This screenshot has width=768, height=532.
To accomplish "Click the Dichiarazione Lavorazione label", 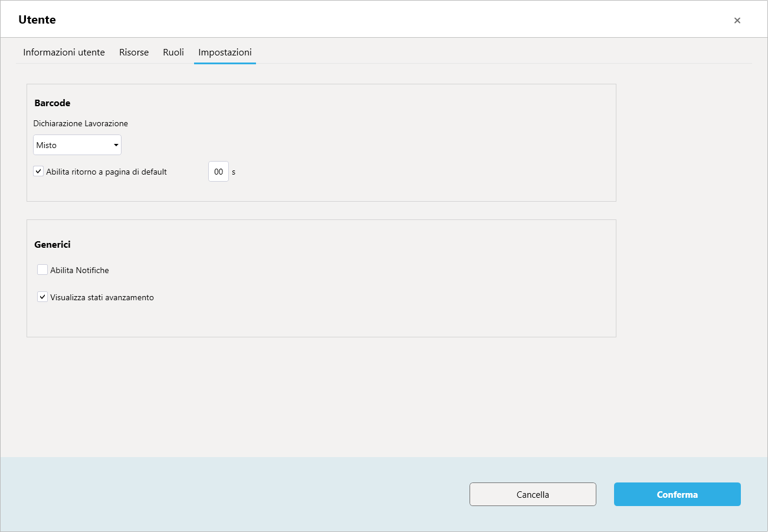I will click(81, 124).
